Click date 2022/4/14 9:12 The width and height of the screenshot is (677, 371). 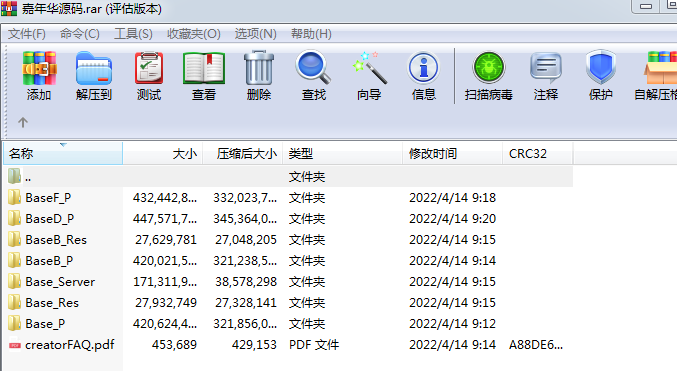coord(452,324)
